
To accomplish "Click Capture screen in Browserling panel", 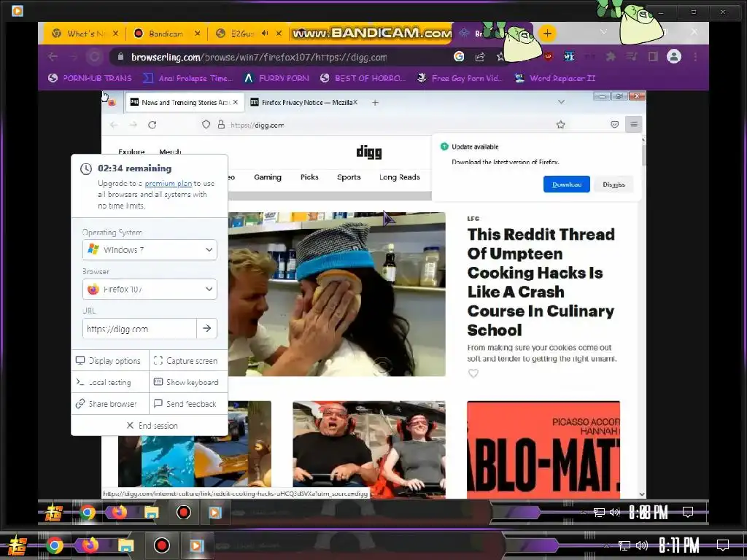I will [x=189, y=361].
